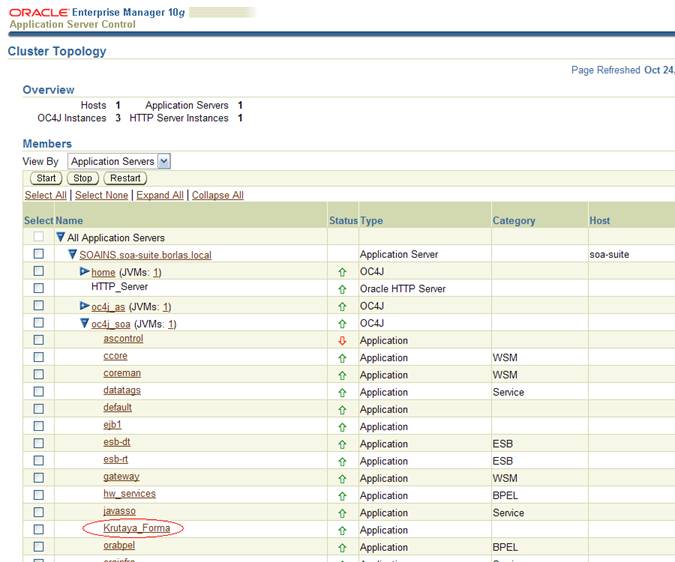Select the esb-dt row checkbox
This screenshot has height=562, width=675.
(x=39, y=443)
